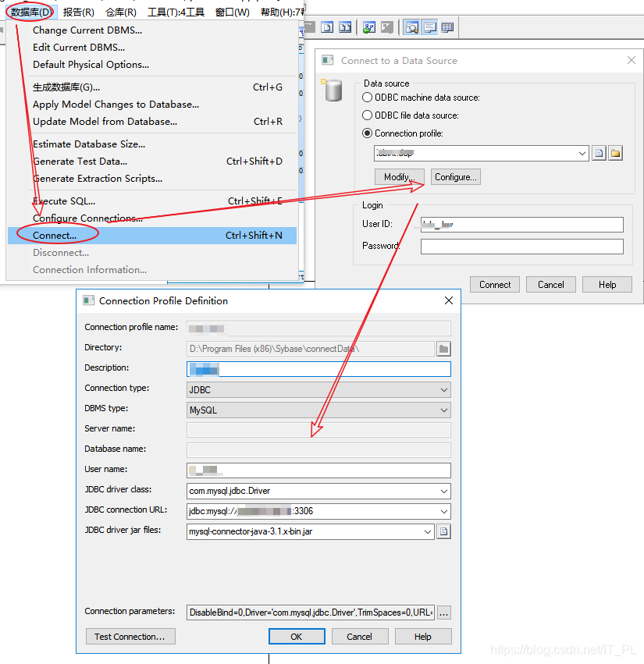
Task: Choose 生成数据库(G)... menu item
Action: pyautogui.click(x=151, y=87)
